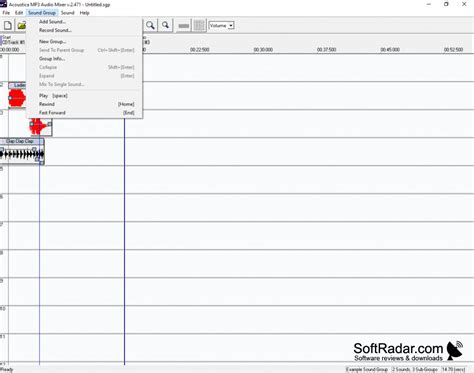Image resolution: width=474 pixels, height=373 pixels.
Task: Close the open Sound Group menu
Action: [42, 13]
